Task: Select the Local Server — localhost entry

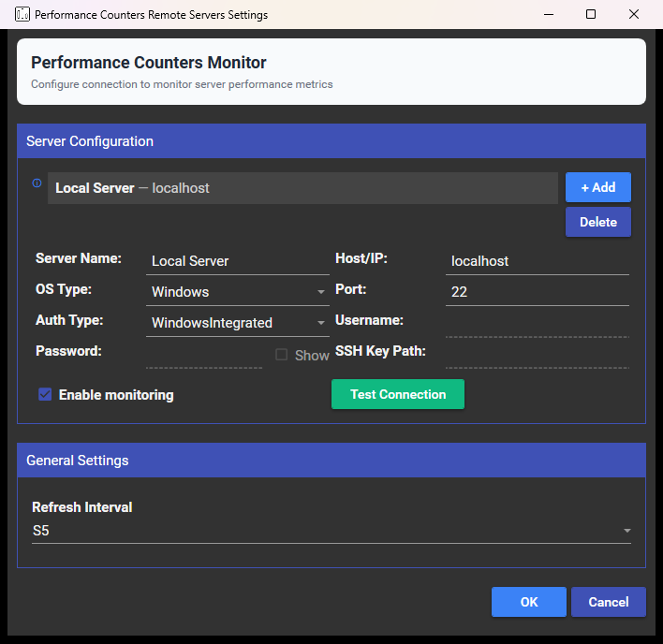Action: [x=302, y=188]
